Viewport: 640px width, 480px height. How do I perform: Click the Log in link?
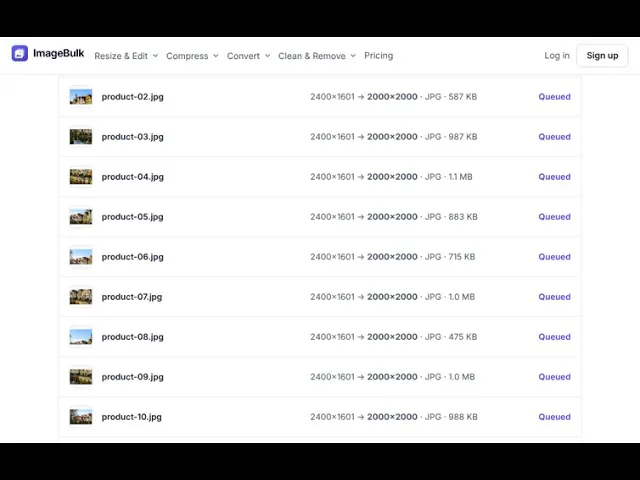pos(557,56)
